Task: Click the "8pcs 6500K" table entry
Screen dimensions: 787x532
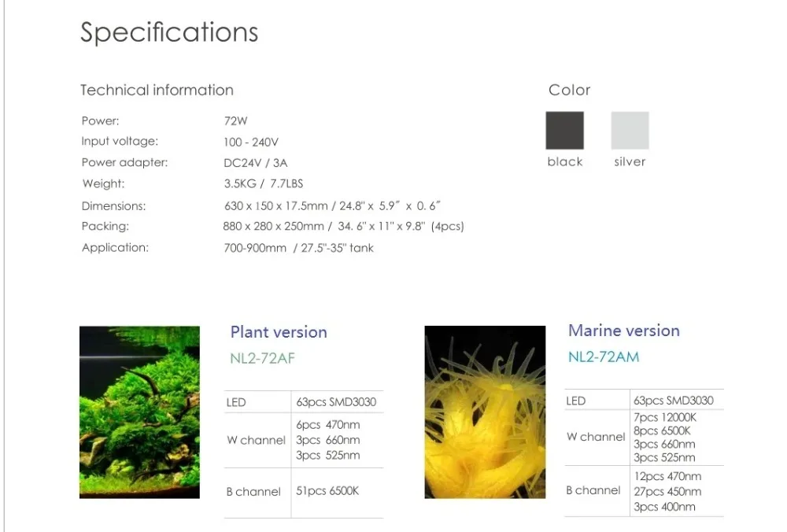Action: click(x=662, y=430)
